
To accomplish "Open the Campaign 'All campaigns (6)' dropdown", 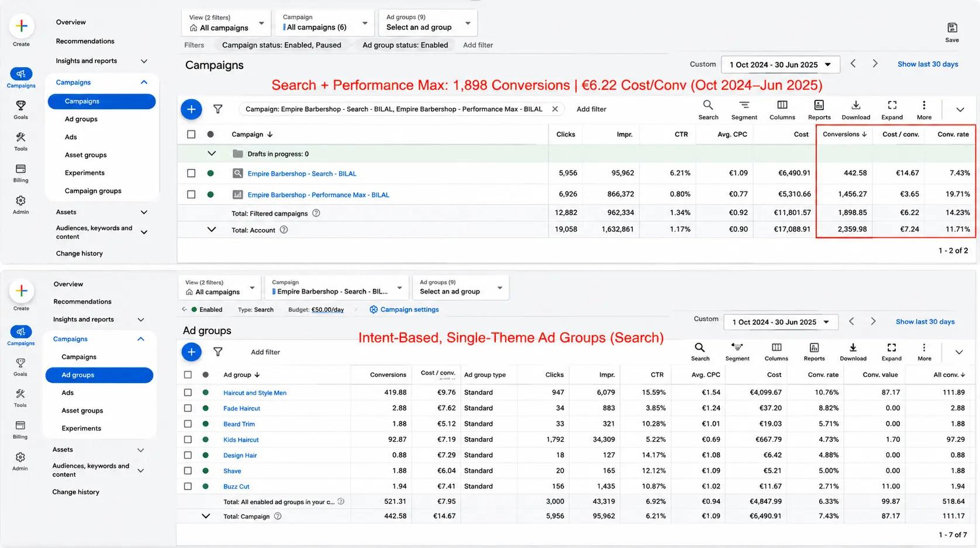I will [x=325, y=23].
